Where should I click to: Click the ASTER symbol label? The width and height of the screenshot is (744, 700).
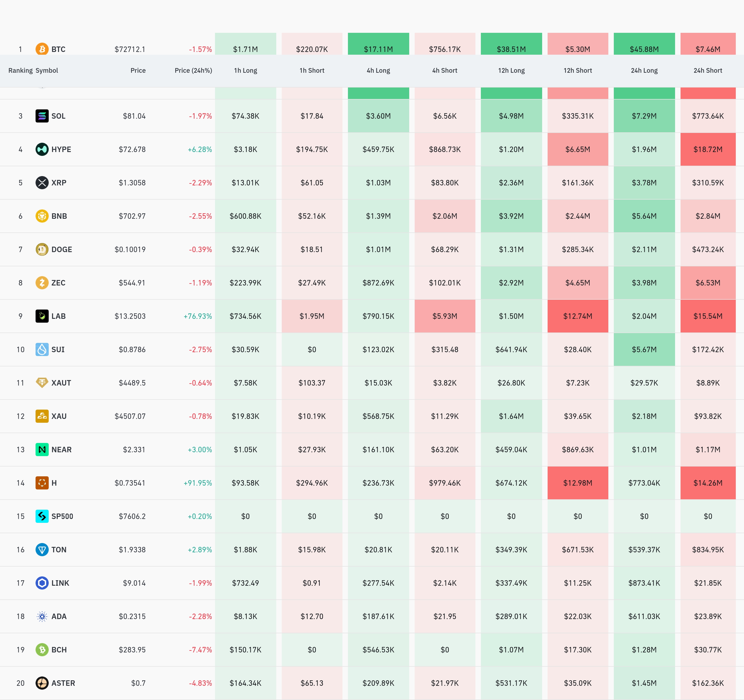click(x=63, y=683)
